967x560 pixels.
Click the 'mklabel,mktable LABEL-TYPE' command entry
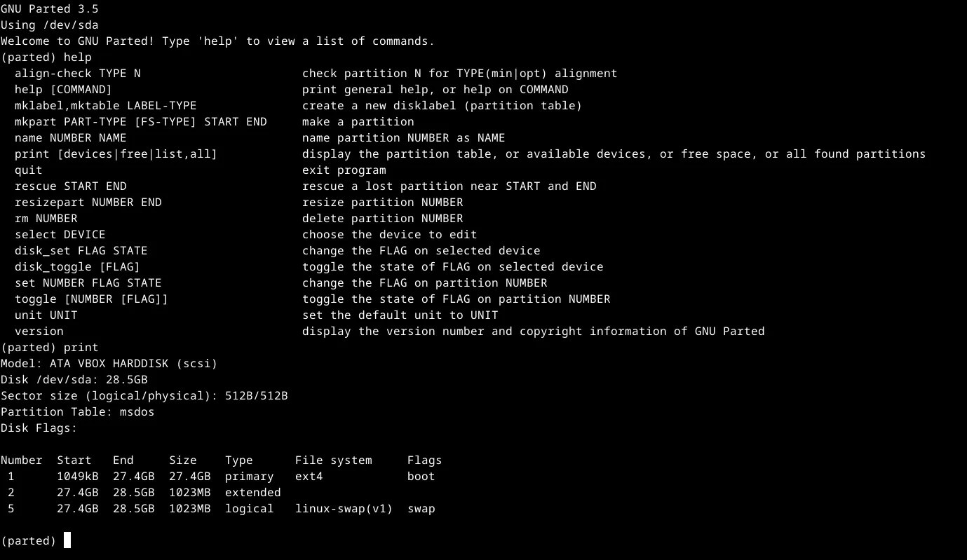click(x=105, y=106)
